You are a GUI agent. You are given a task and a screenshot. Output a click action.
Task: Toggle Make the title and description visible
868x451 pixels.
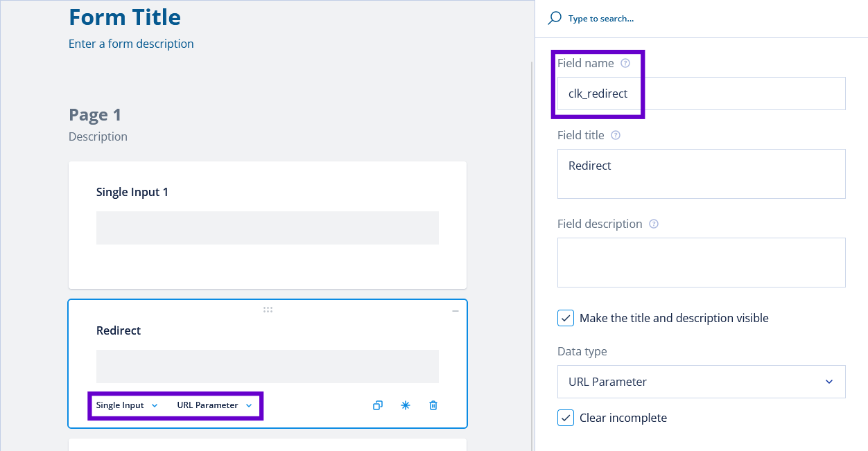[566, 318]
